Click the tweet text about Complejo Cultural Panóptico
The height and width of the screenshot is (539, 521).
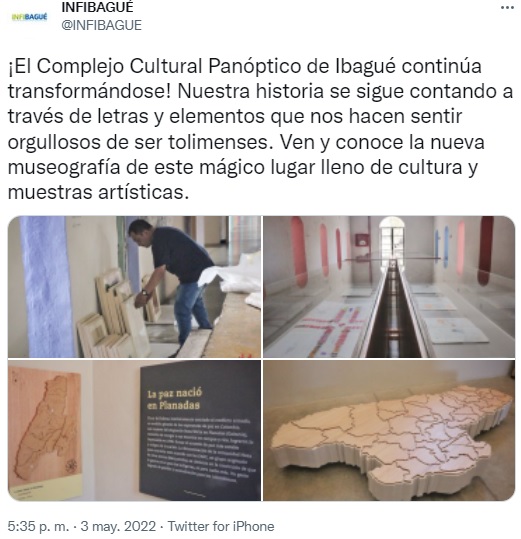tap(260, 129)
